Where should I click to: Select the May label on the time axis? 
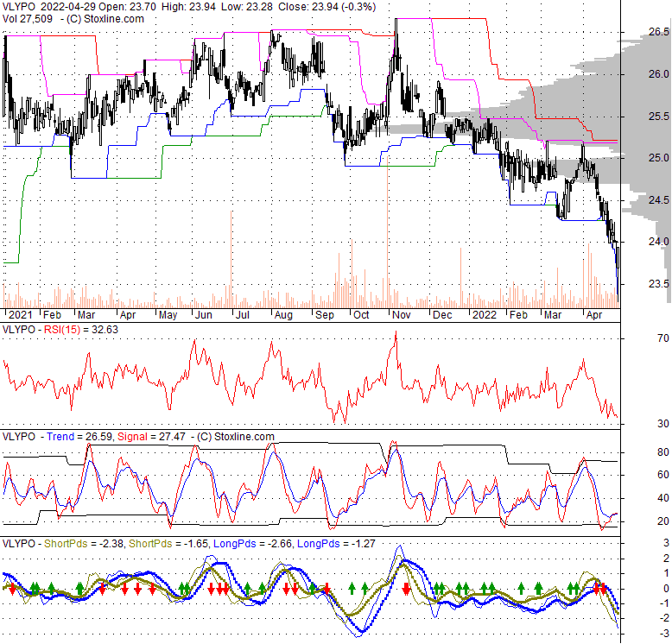pyautogui.click(x=168, y=315)
